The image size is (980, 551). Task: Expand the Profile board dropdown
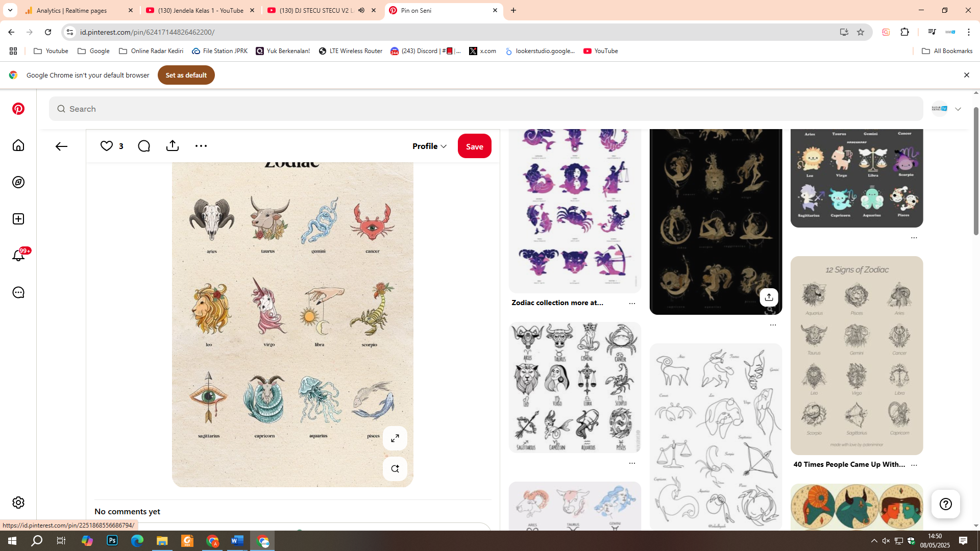[429, 146]
